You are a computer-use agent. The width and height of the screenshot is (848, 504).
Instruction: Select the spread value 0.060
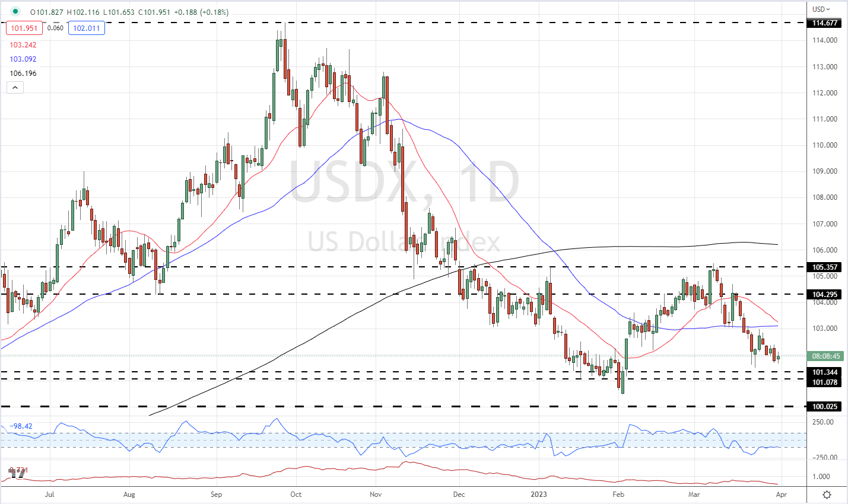click(x=55, y=28)
